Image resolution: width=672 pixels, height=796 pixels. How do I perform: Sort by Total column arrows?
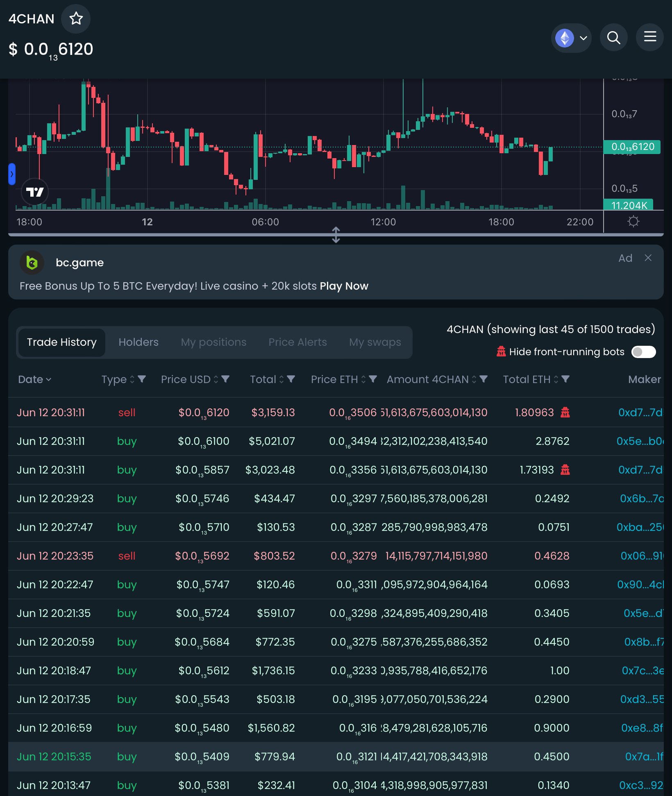point(282,379)
